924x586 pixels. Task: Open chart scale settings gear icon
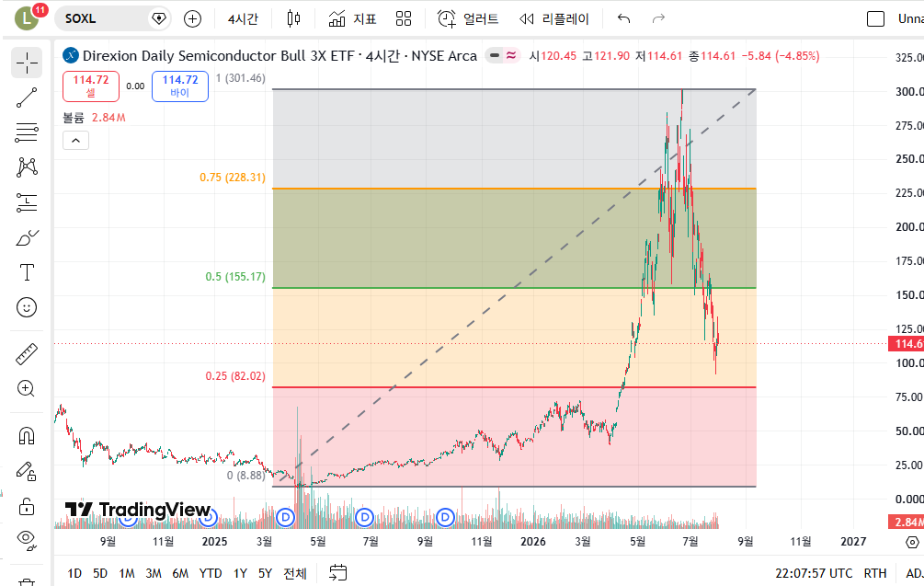912,542
